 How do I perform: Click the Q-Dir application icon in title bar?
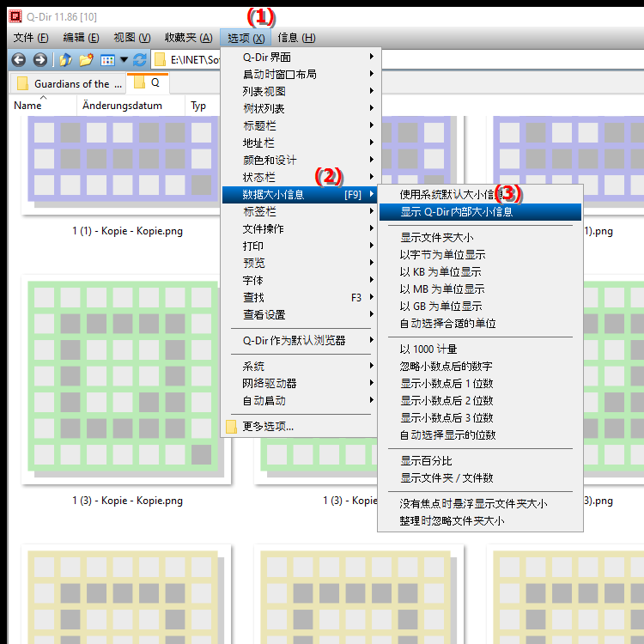coord(15,16)
